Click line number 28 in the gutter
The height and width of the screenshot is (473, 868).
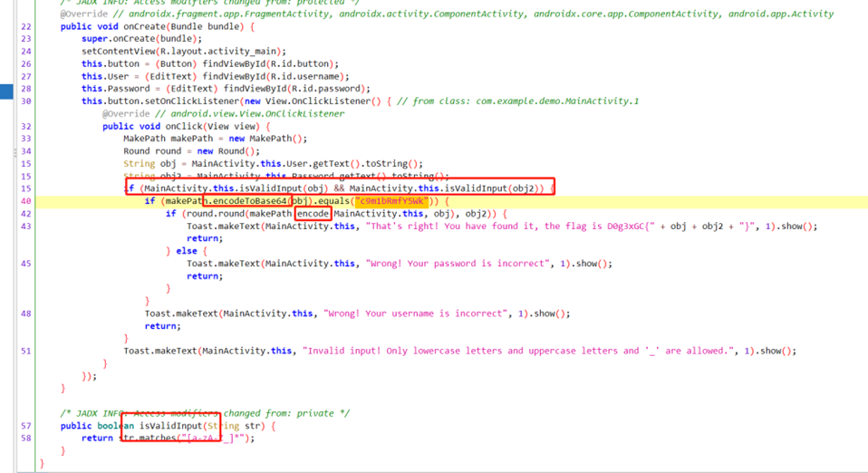[x=26, y=89]
